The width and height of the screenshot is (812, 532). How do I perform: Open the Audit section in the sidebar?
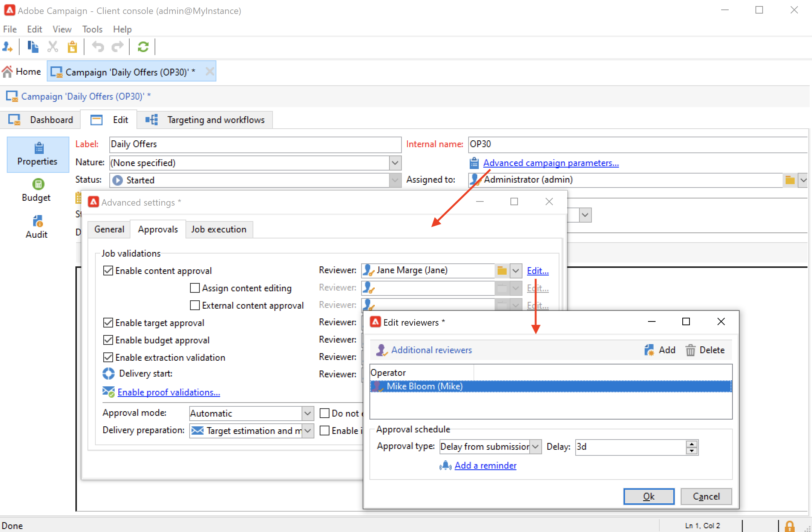pos(37,226)
